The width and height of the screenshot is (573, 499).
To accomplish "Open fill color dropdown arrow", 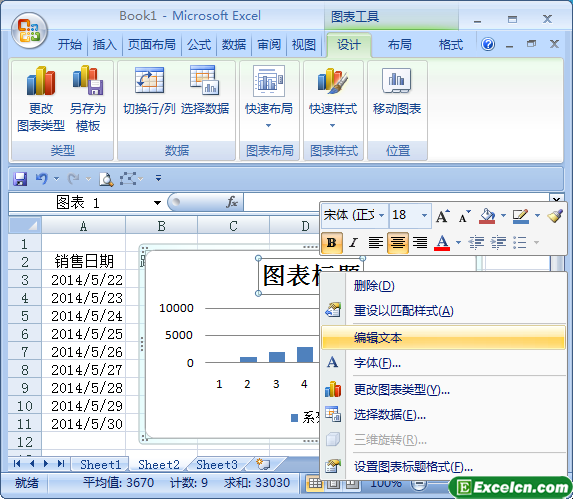I will (503, 215).
